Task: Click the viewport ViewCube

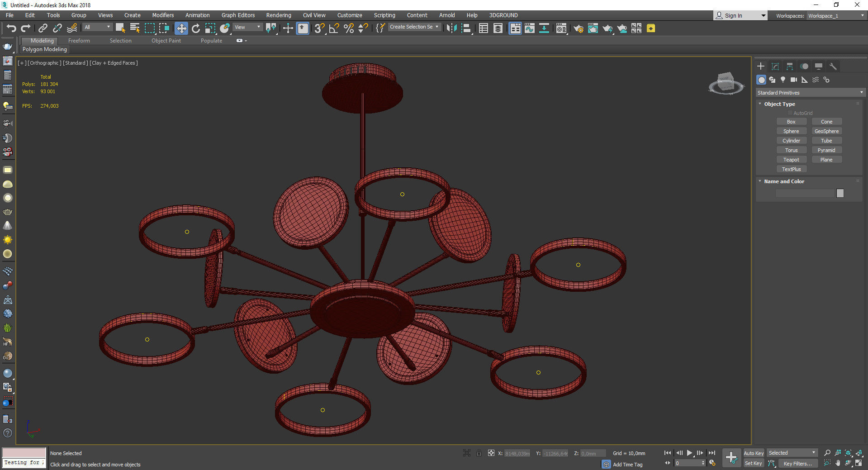Action: coord(726,83)
